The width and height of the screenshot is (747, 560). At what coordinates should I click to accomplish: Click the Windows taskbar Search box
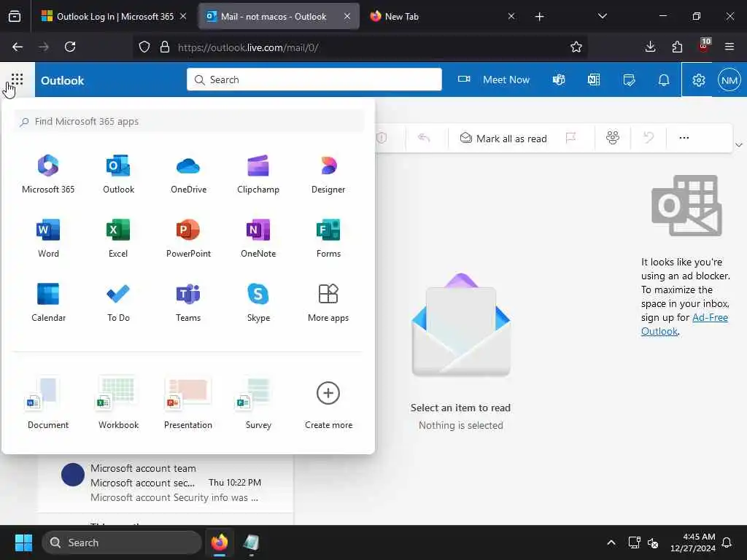pyautogui.click(x=122, y=542)
